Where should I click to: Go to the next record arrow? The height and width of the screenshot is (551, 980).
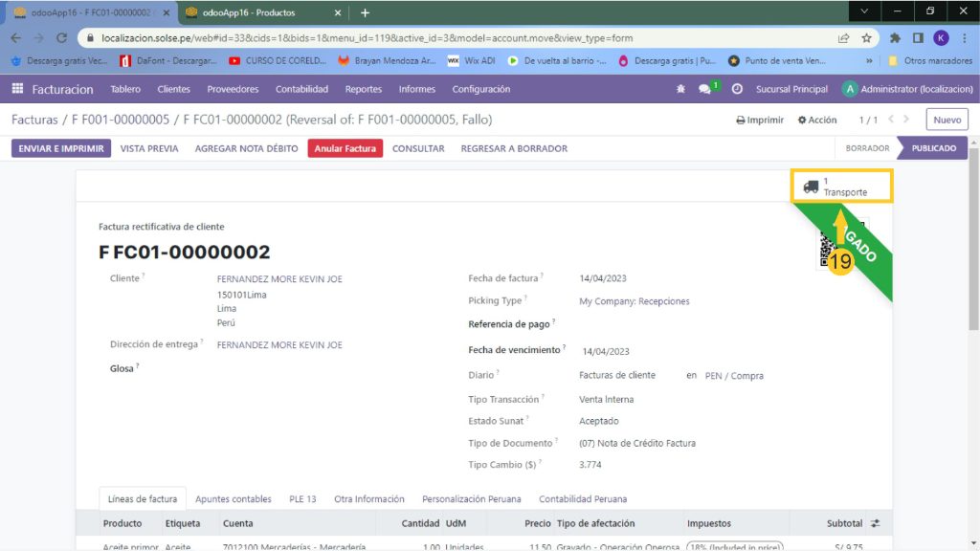(909, 120)
